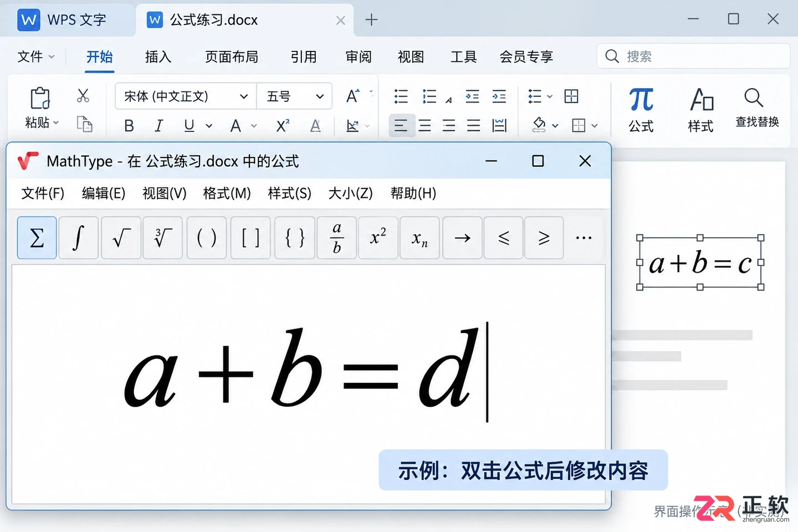Insert a greater-than-or-equal symbol
This screenshot has height=532, width=798.
(544, 238)
